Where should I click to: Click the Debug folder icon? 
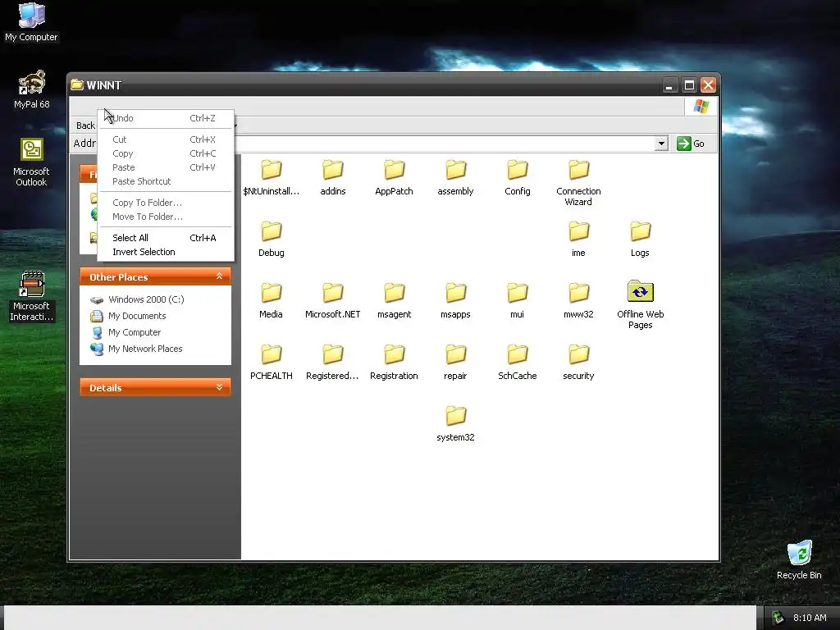pos(271,232)
